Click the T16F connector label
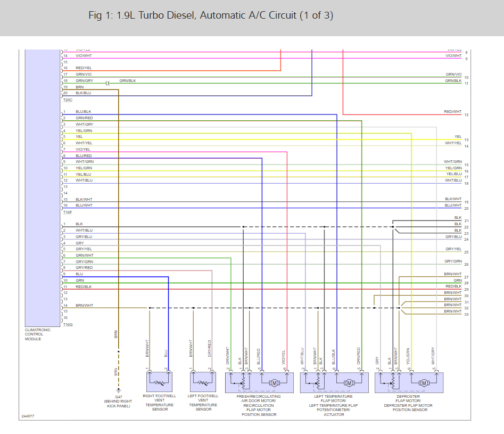504x434 pixels. [x=68, y=212]
